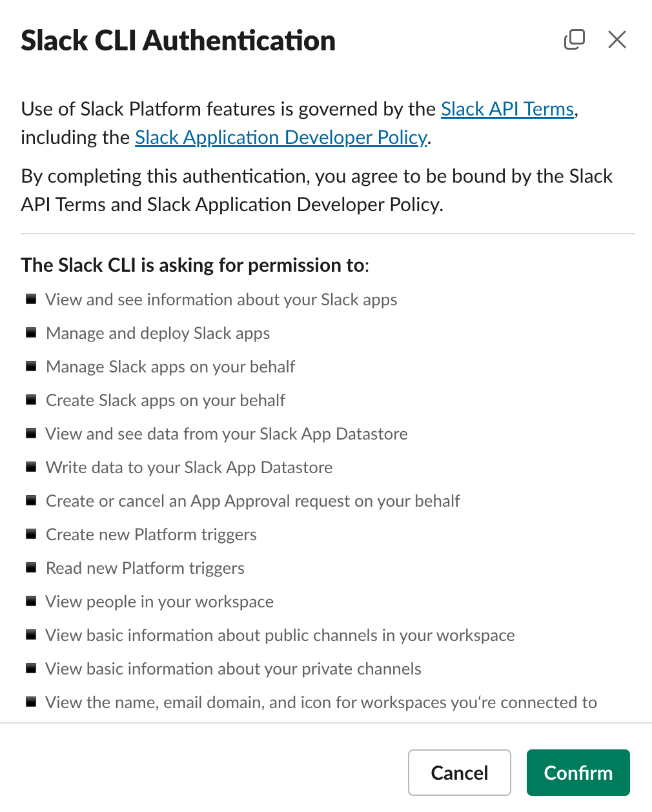Screen dimensions: 652x812
Task: Click the icon beside Manage Slack apps on your behalf
Action: [30, 366]
